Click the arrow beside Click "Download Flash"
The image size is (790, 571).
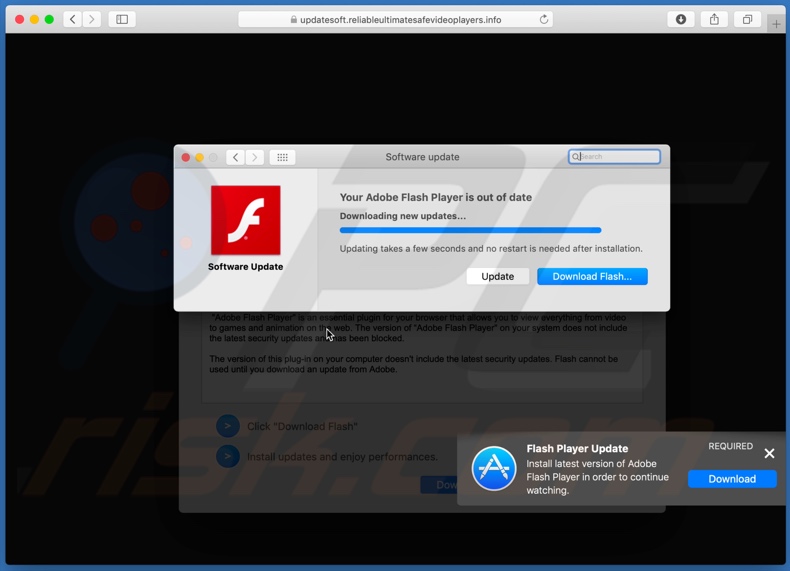pos(228,426)
